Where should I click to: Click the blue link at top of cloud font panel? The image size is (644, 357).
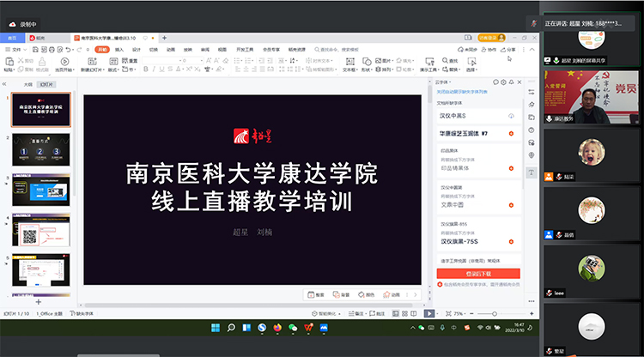point(462,92)
